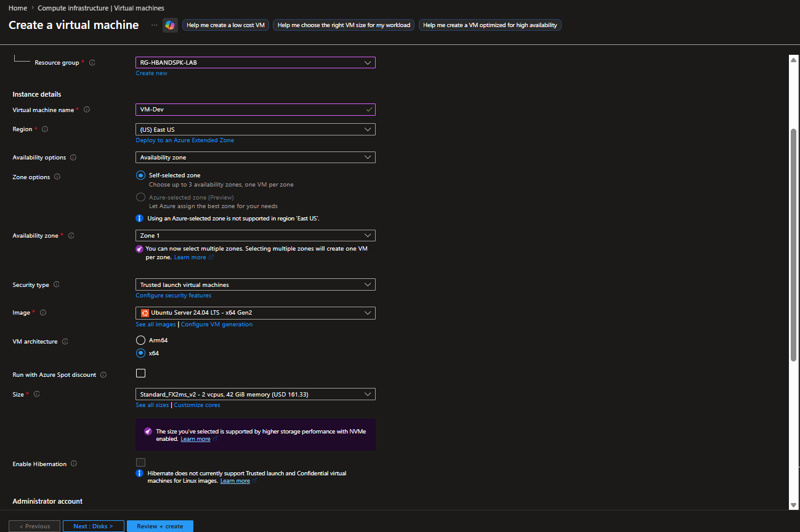Click blue info icon for East US zone notice
This screenshot has height=532, width=800.
(x=139, y=219)
